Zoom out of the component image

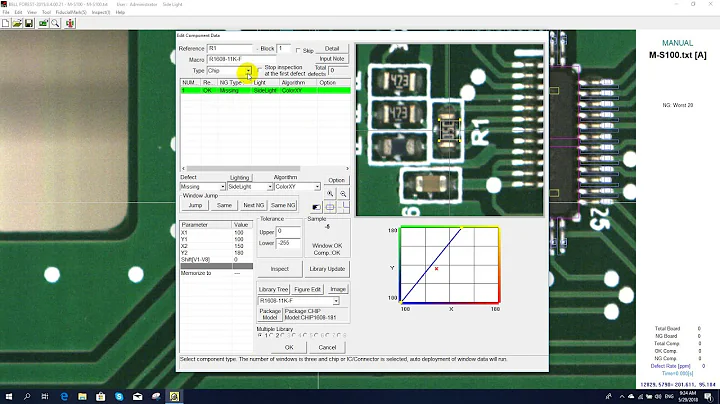343,194
